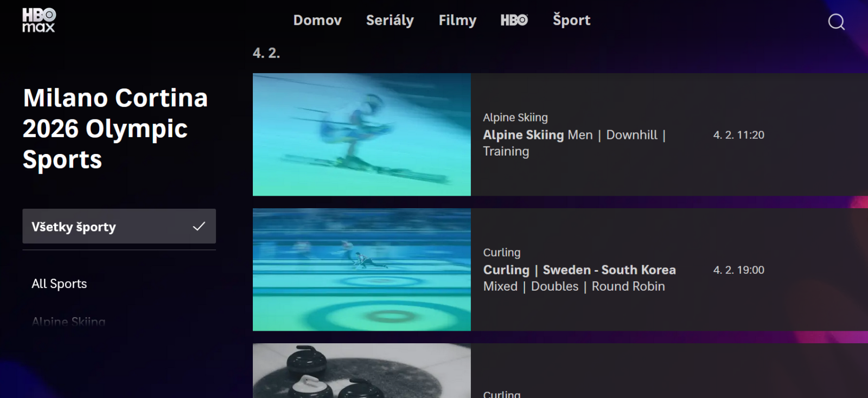Select All Sports filter option

pos(59,284)
